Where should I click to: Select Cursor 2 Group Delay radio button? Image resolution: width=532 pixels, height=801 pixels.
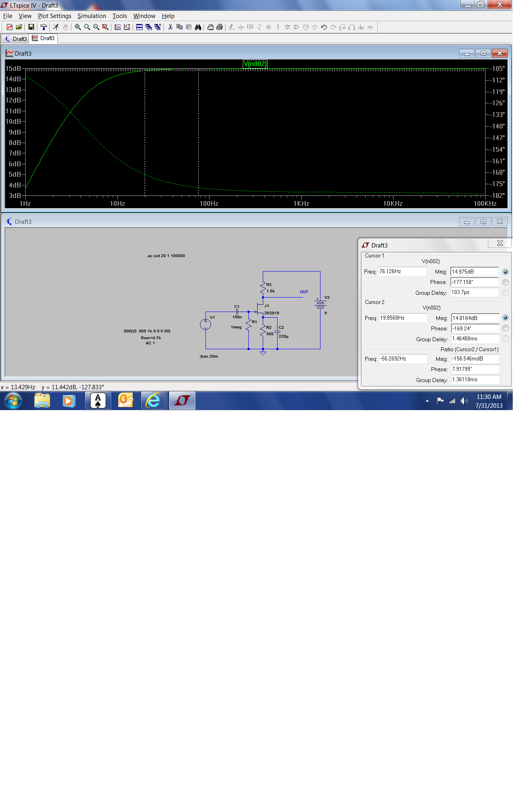point(506,339)
